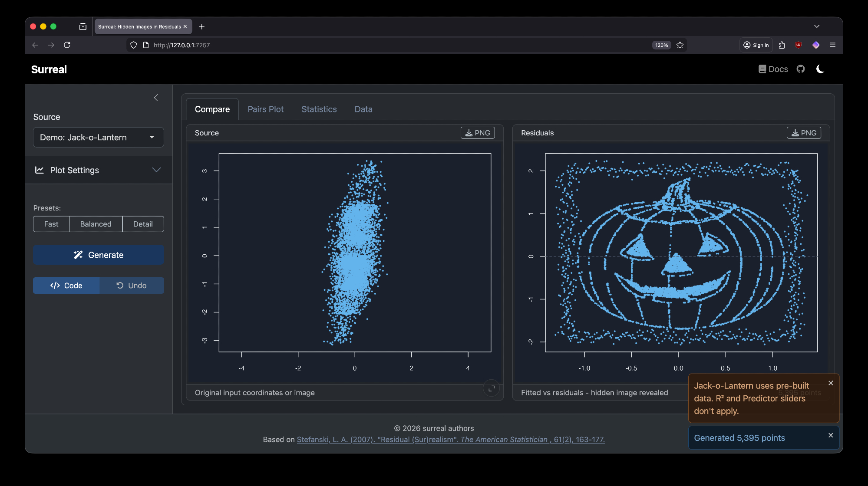The height and width of the screenshot is (486, 868).
Task: Collapse the sidebar with chevron arrow
Action: (x=156, y=98)
